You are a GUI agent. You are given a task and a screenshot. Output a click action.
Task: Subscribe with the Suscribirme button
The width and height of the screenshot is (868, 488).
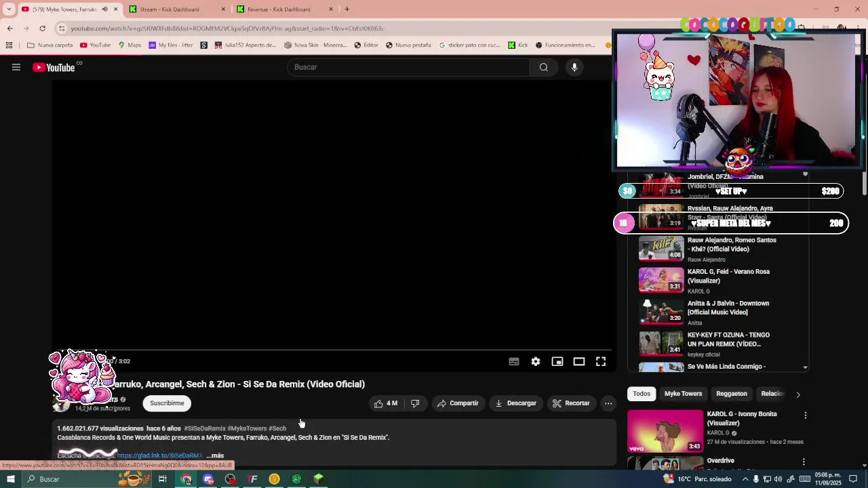tap(167, 403)
